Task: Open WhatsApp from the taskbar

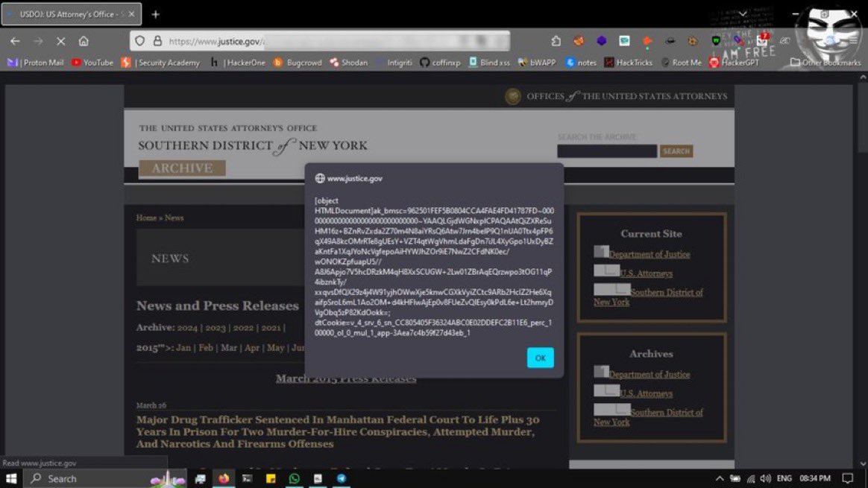Action: 294,478
